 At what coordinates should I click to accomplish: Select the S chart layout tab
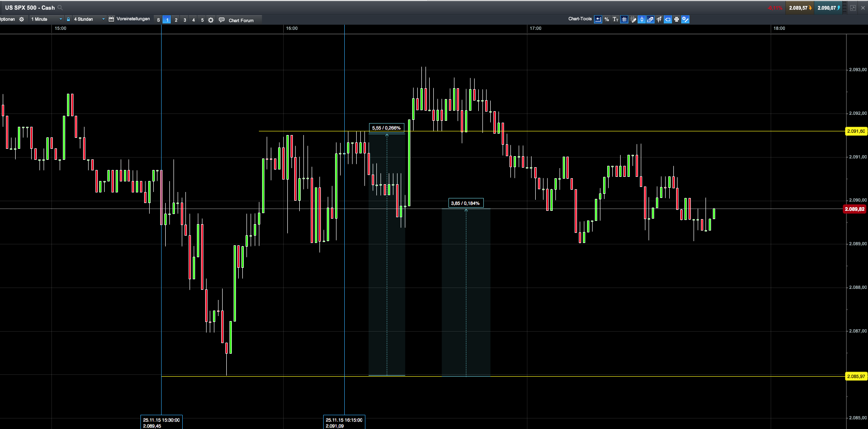tap(158, 20)
